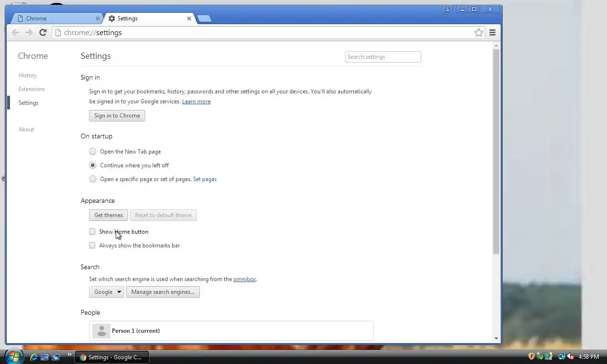Launch Internet Explorer from quick launch

pos(34,357)
